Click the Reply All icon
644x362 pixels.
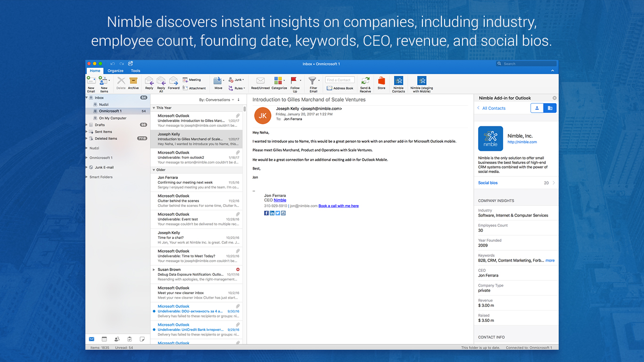pyautogui.click(x=161, y=81)
